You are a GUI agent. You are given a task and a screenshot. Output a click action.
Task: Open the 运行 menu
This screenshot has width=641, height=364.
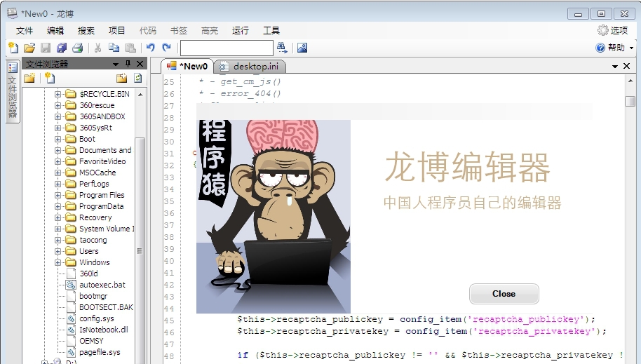[240, 31]
